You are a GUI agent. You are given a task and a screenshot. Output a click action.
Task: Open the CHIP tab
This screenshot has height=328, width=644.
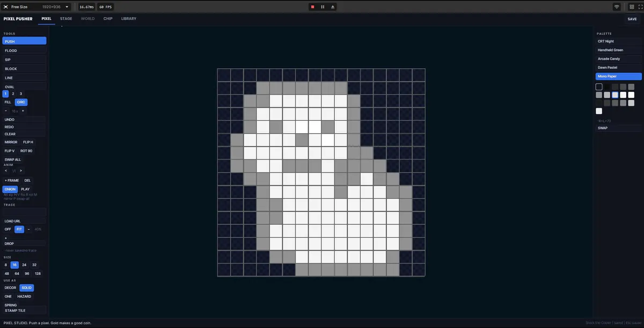(108, 19)
